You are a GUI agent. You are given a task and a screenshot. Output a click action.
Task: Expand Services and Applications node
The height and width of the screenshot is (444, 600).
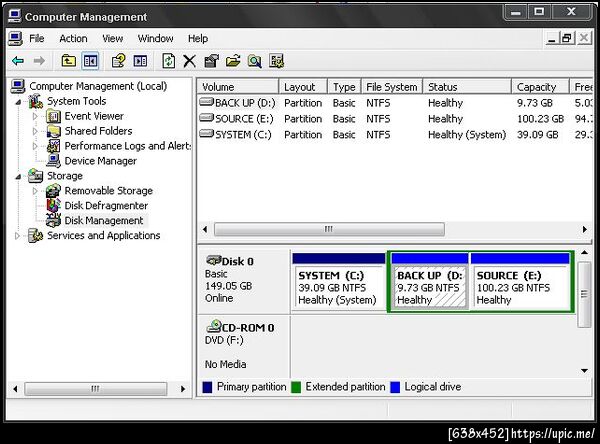[x=17, y=235]
